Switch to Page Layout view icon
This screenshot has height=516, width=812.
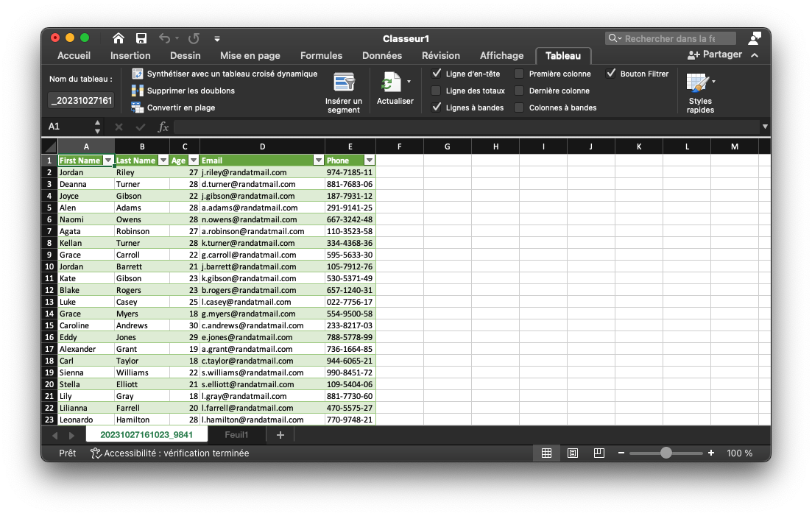point(573,453)
